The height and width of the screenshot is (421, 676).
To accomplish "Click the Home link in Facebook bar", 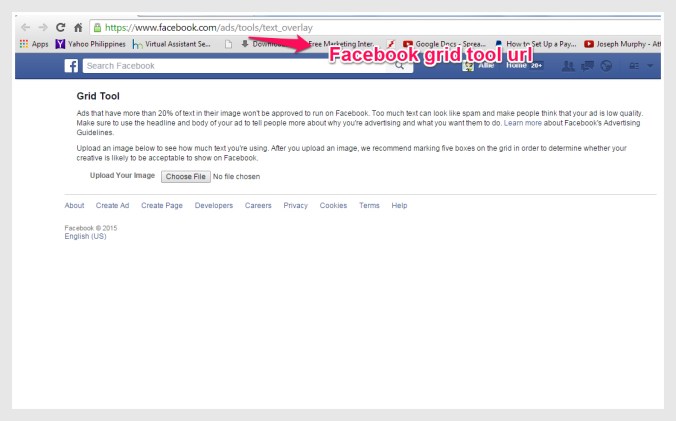I will 517,66.
